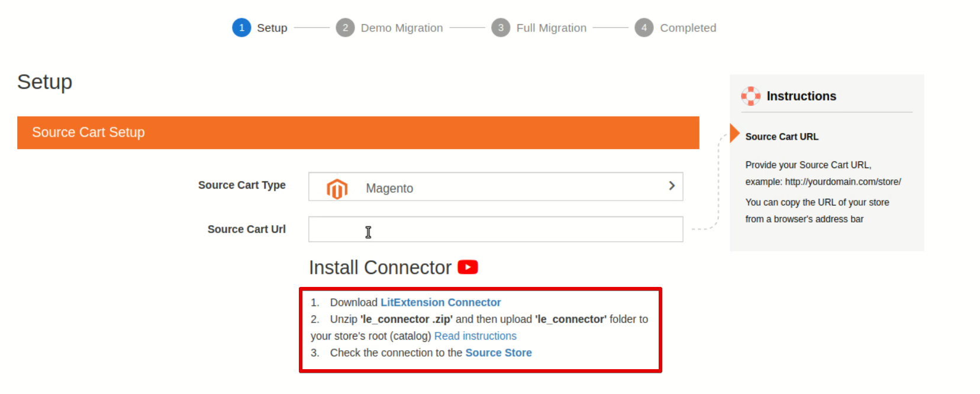Click the YouTube video icon beside Install Connector
This screenshot has width=980, height=394.
(468, 267)
